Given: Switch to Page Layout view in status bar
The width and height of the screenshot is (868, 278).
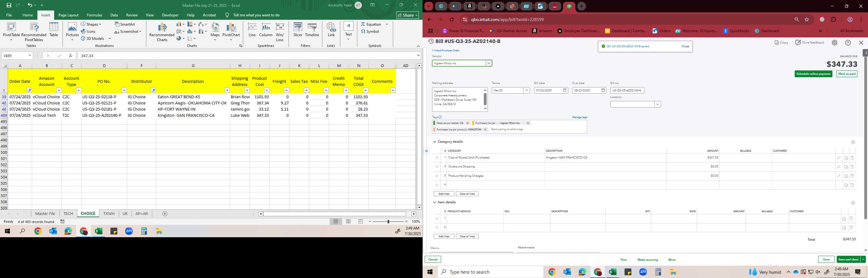Looking at the screenshot, I should pyautogui.click(x=348, y=221).
